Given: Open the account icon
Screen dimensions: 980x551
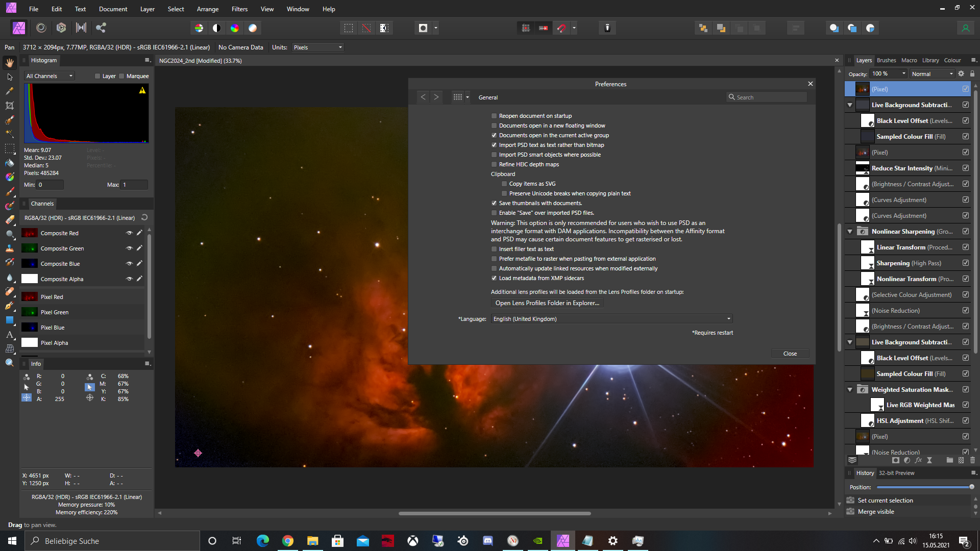Looking at the screenshot, I should [965, 28].
